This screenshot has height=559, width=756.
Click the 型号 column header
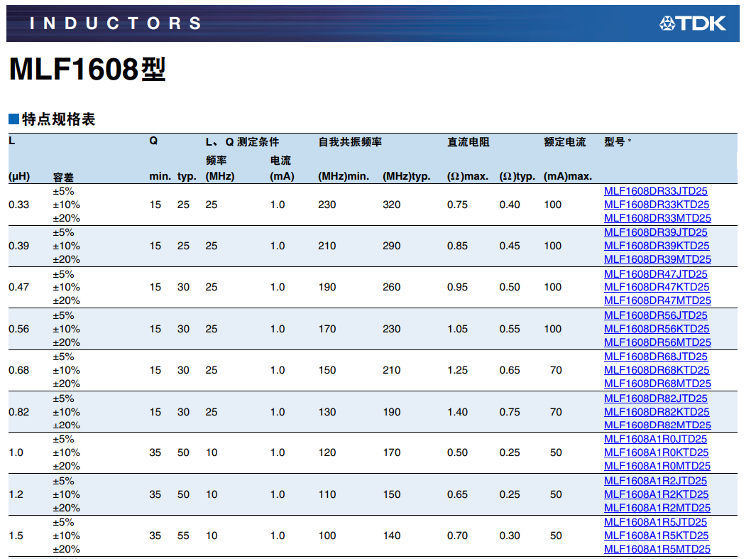pyautogui.click(x=614, y=142)
